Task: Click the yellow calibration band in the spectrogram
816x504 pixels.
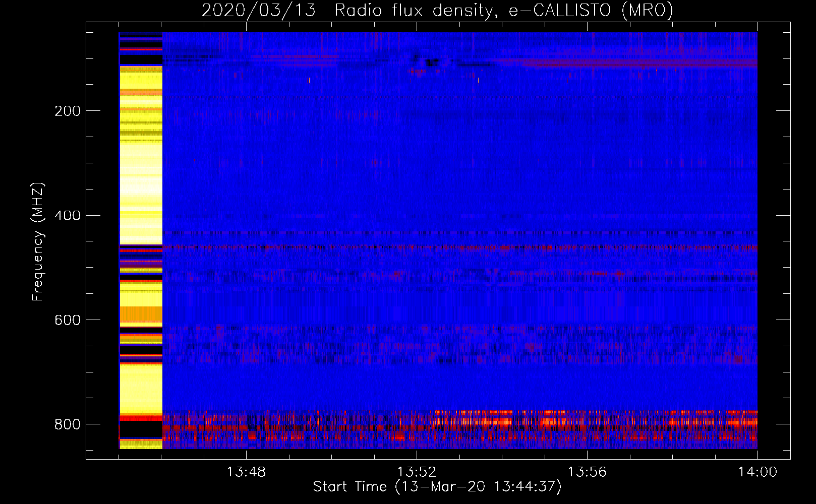Action: 141,240
